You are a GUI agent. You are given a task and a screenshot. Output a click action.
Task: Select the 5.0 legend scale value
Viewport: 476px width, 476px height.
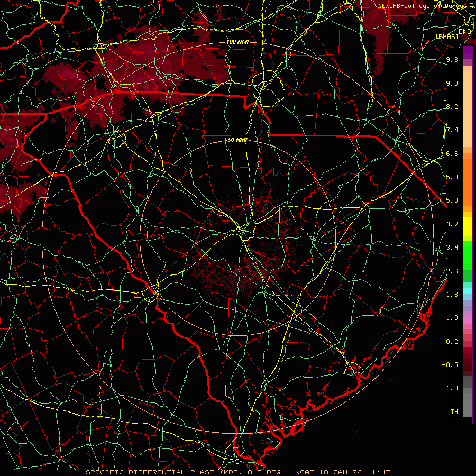click(x=452, y=200)
